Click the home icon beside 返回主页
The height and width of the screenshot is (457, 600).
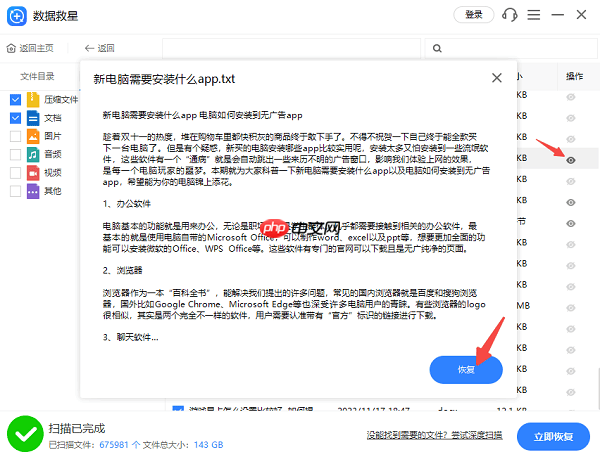click(x=11, y=48)
